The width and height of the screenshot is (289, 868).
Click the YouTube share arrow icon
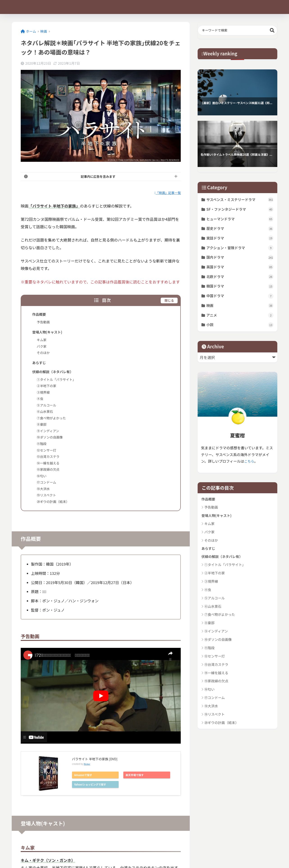click(170, 653)
